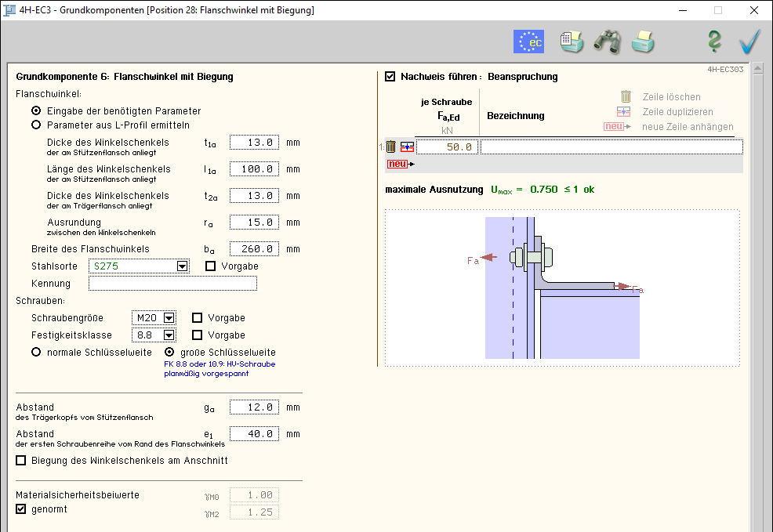
Task: Click the printer icon in the toolbar
Action: (x=643, y=42)
